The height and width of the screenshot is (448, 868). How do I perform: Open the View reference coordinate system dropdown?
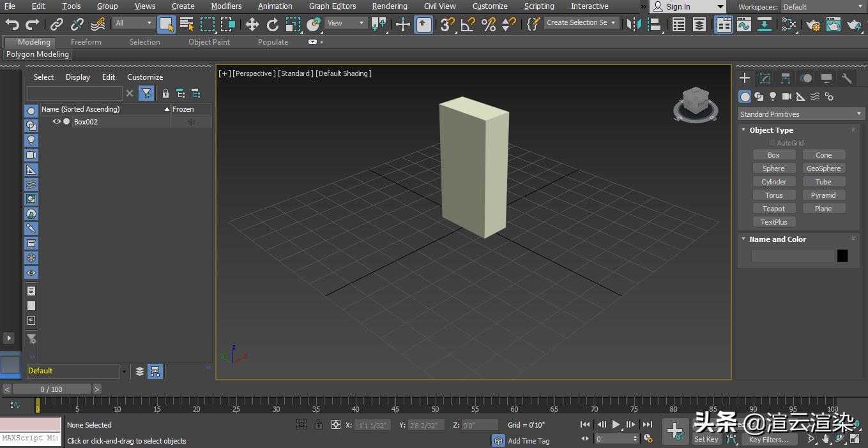[345, 22]
